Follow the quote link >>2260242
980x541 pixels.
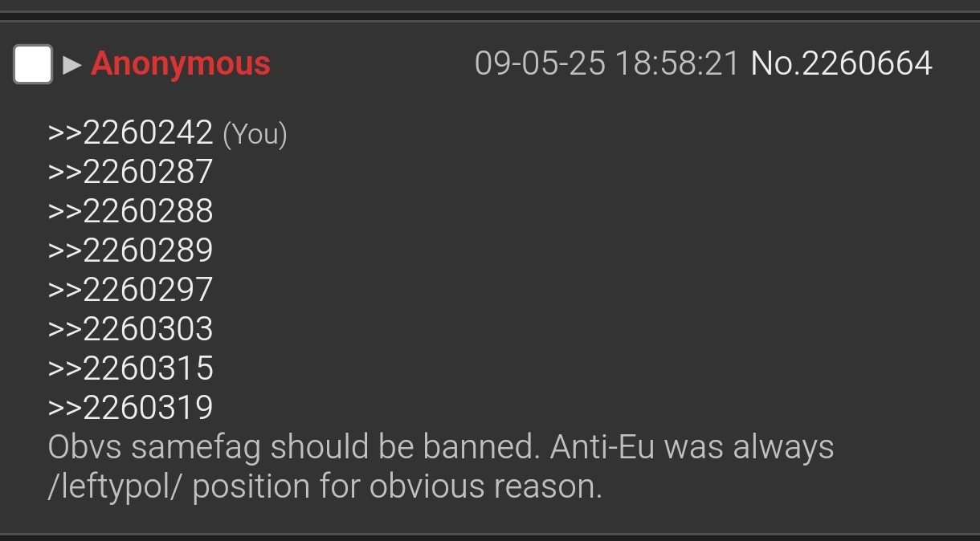(130, 133)
